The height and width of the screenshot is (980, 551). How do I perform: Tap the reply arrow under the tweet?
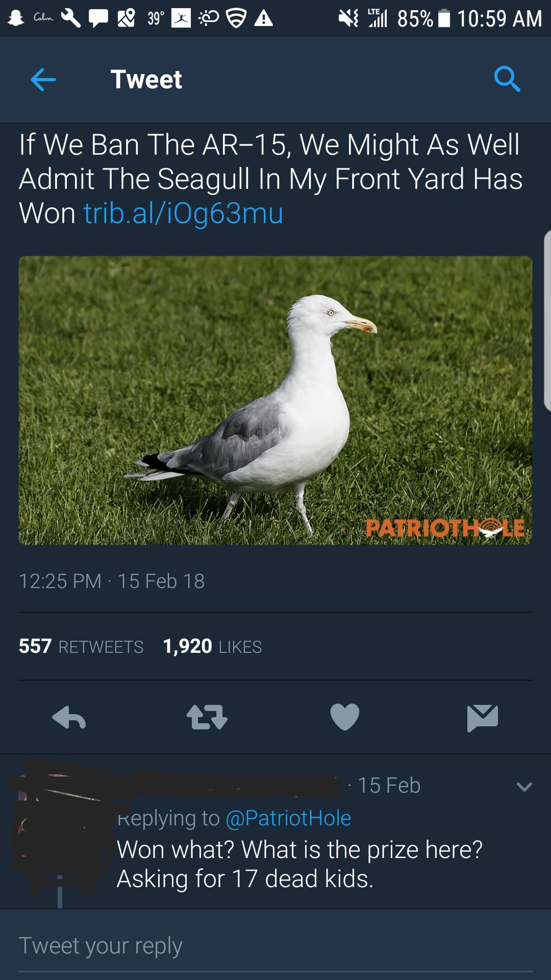(69, 717)
